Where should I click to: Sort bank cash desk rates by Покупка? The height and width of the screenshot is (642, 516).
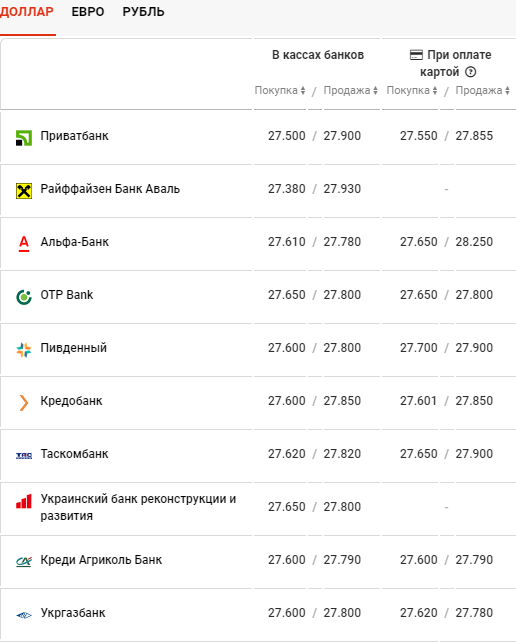[280, 90]
